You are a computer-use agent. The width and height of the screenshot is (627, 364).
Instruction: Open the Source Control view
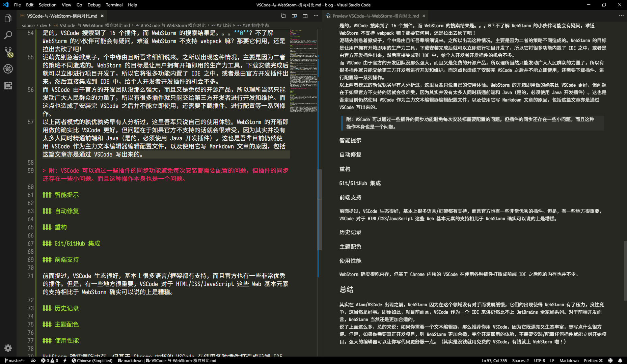click(x=8, y=52)
